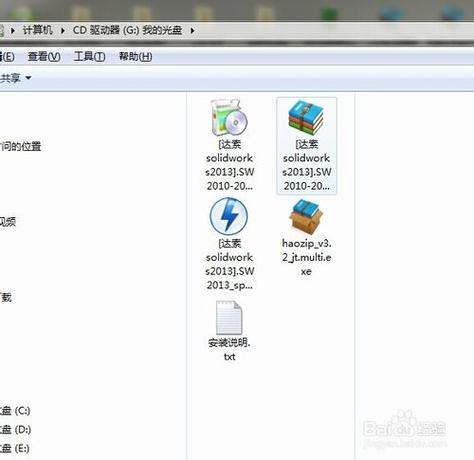Screen dimensions: 474x460
Task: Select 最近访问的位置 entry in navigation pane
Action: (x=21, y=146)
